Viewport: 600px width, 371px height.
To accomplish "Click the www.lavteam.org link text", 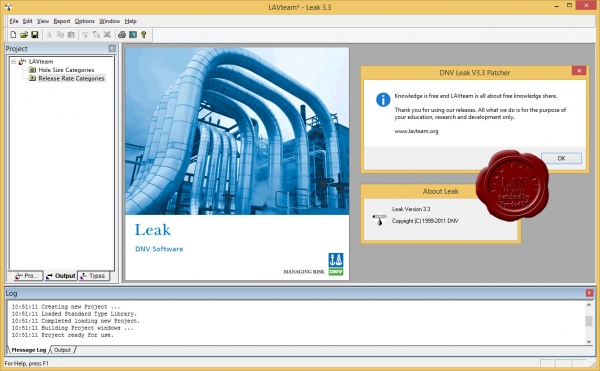I will point(416,131).
